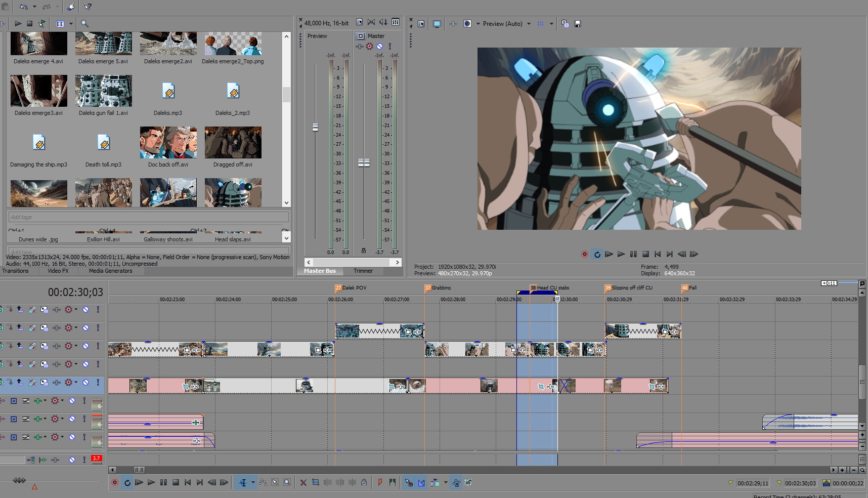Image resolution: width=868 pixels, height=498 pixels.
Task: Click the Trim icon in editing toolbar
Action: pos(316,483)
